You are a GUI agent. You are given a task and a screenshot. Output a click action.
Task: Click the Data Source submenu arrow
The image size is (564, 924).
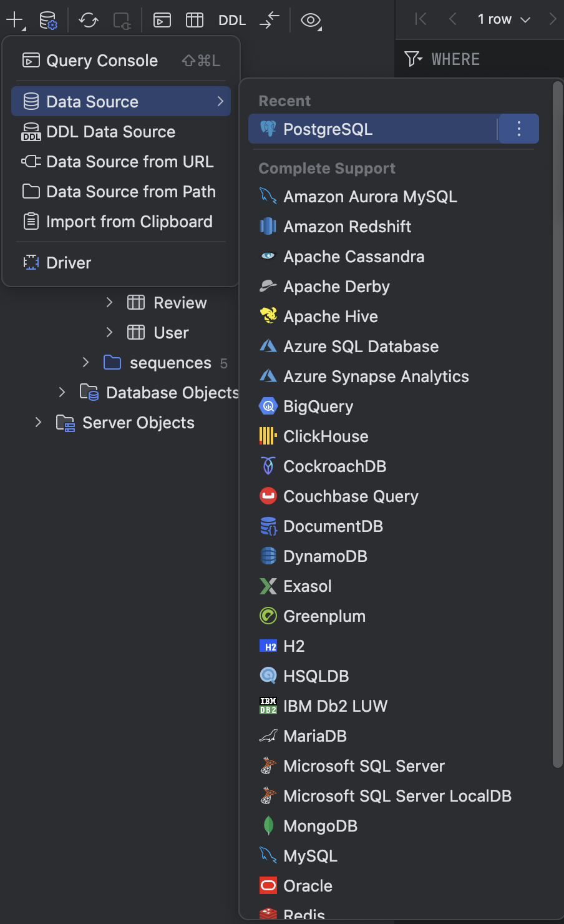click(220, 101)
